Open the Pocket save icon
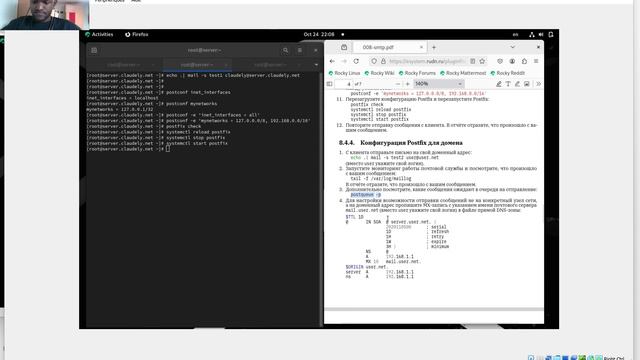 point(500,61)
